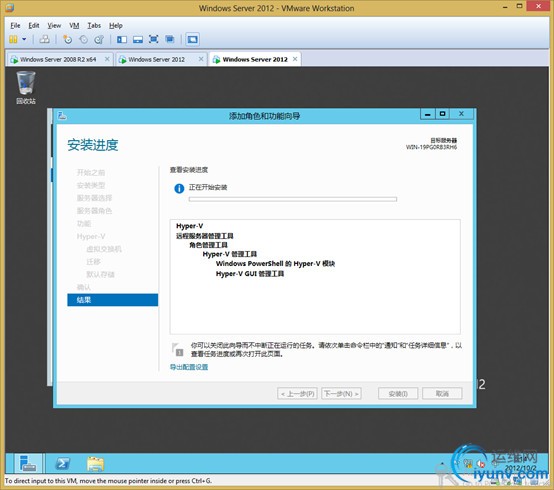
Task: Open PowerShell from the guest taskbar
Action: pyautogui.click(x=63, y=463)
